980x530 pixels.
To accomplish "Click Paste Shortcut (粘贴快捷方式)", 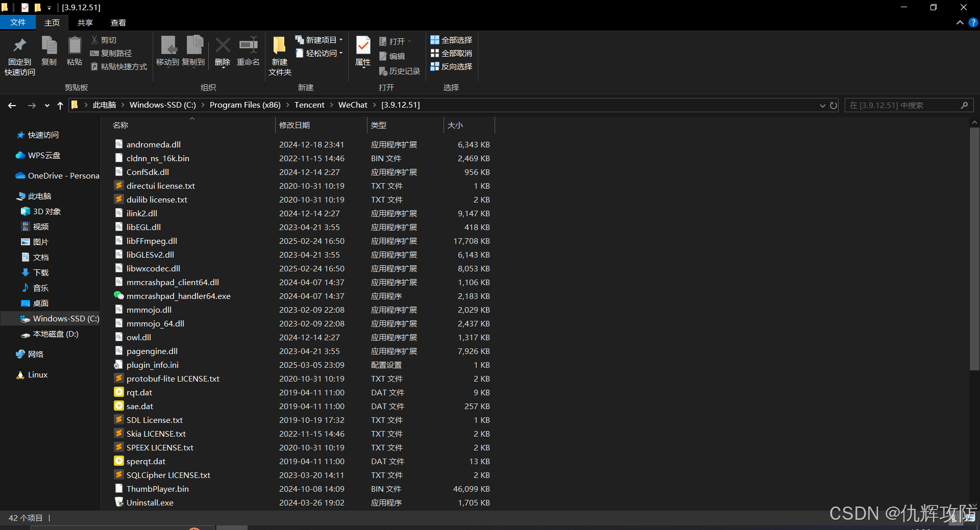I will pyautogui.click(x=119, y=66).
